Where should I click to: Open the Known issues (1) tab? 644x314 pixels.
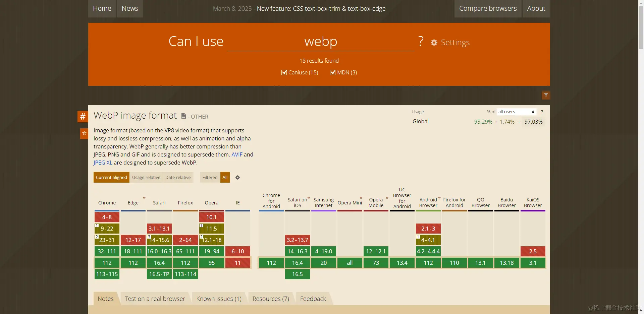click(x=219, y=299)
